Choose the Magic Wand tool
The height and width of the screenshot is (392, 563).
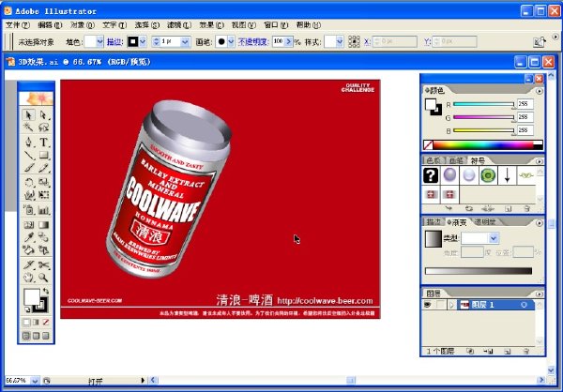[28, 128]
